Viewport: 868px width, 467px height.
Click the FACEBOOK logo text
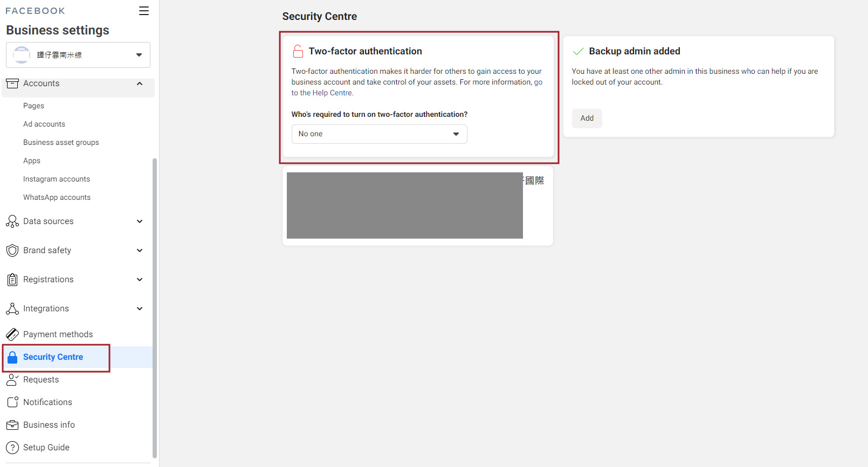tap(35, 11)
